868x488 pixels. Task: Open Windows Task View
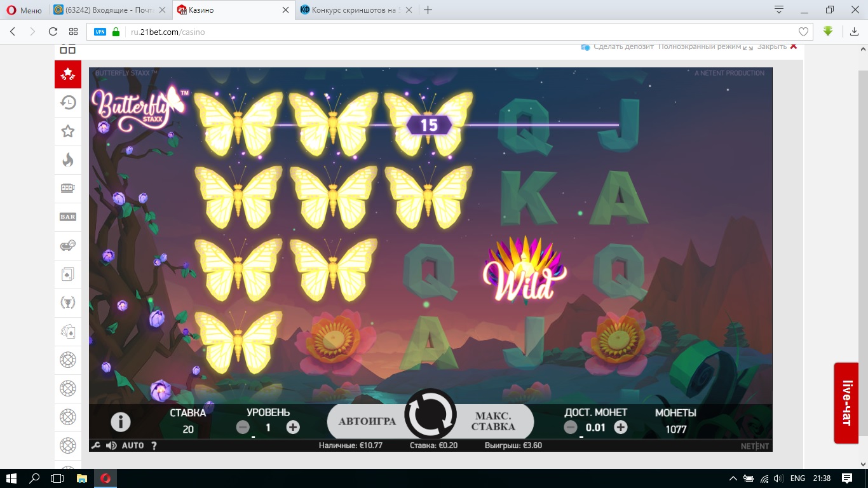tap(57, 478)
